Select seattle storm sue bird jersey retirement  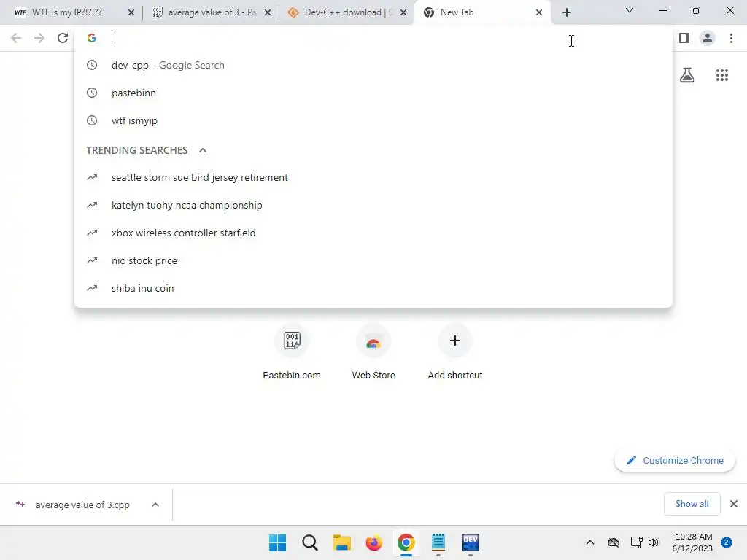(373, 178)
